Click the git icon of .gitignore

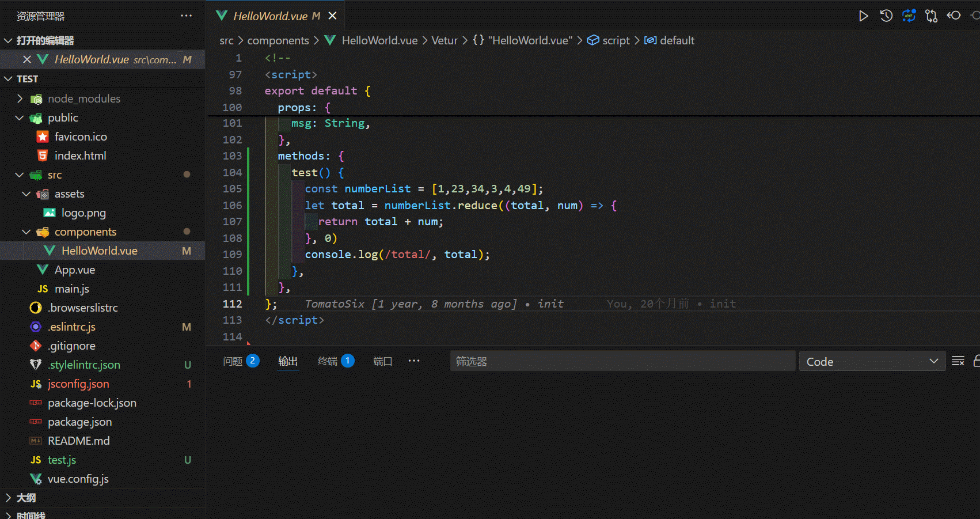click(x=36, y=346)
